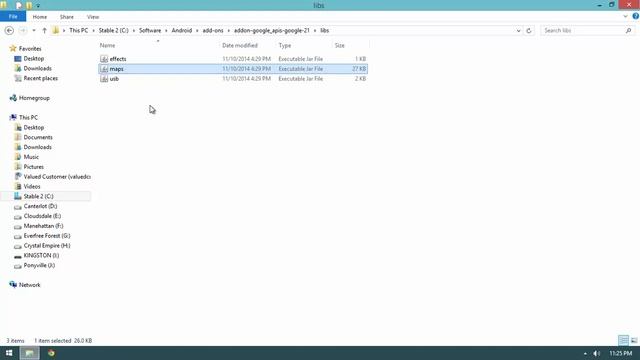640x360 pixels.
Task: Click the effects file icon
Action: 104,59
